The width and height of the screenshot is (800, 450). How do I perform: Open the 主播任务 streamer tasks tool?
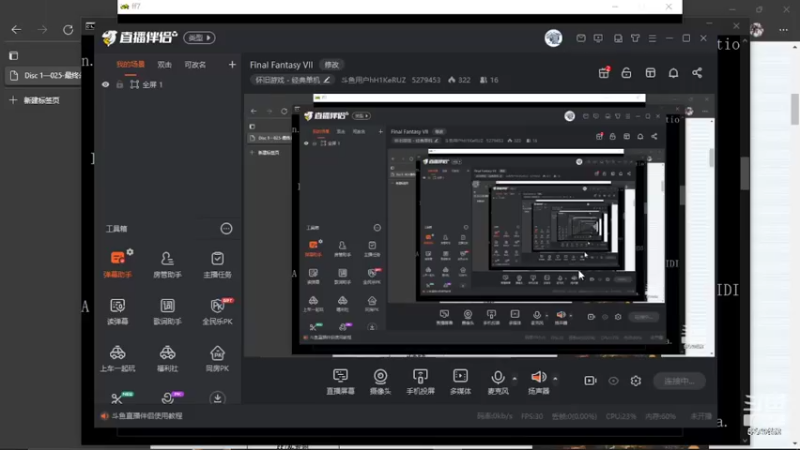coord(217,264)
